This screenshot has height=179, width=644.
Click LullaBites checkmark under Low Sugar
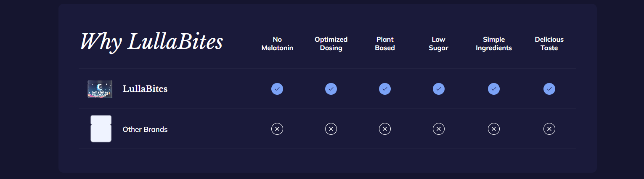[x=439, y=89]
